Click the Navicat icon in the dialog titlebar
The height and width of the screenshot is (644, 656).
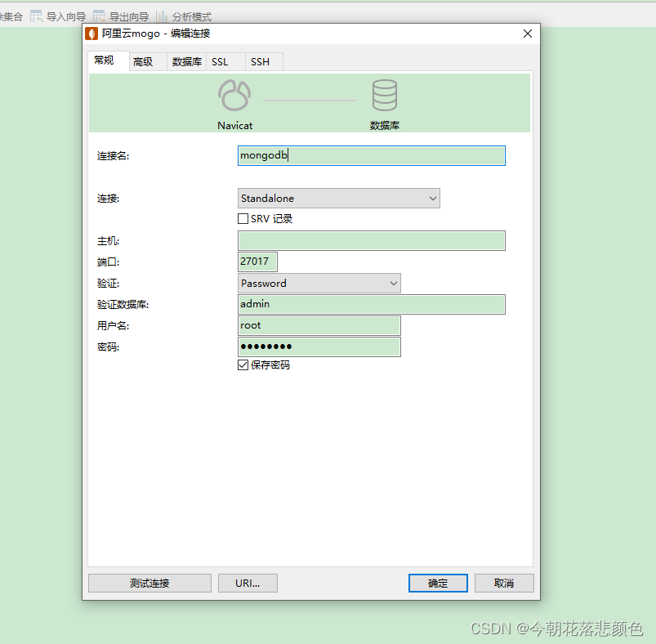(91, 34)
